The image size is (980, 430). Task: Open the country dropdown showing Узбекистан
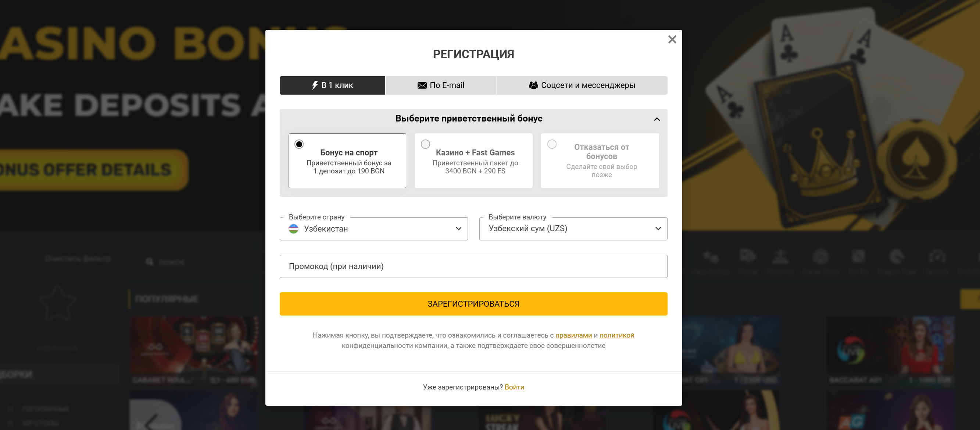[373, 229]
